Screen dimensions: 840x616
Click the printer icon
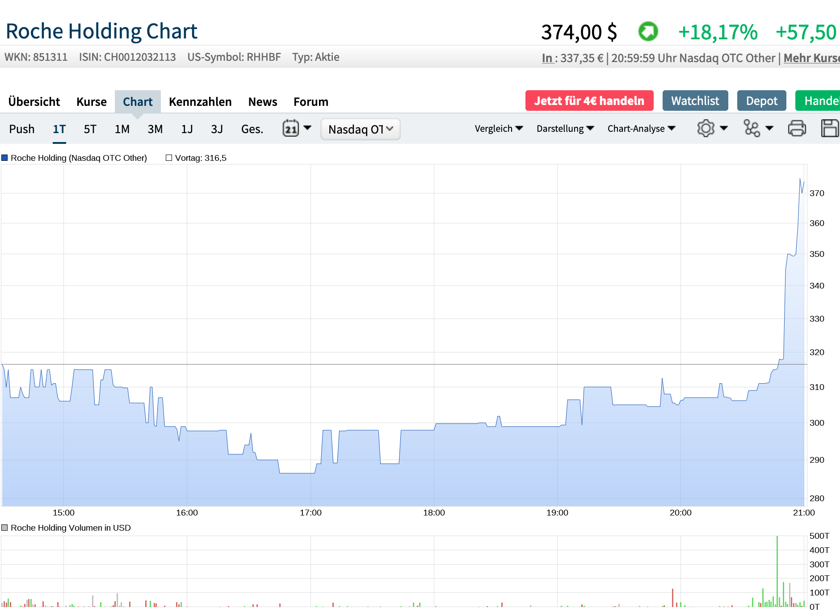click(x=797, y=129)
